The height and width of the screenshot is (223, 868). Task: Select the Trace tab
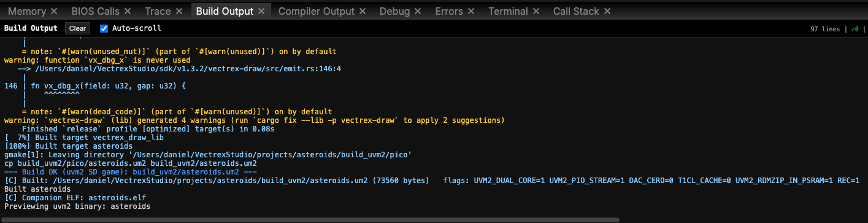pos(158,11)
